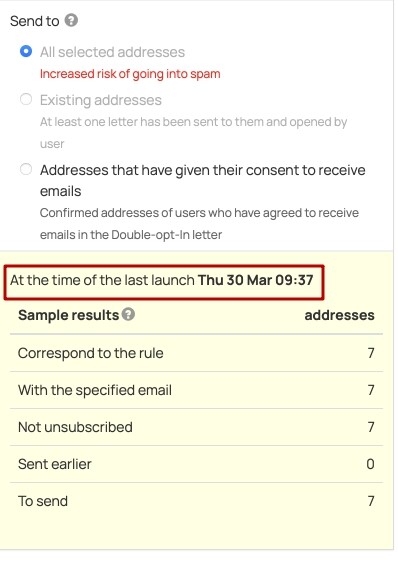This screenshot has height=562, width=398.
Task: Open the help icon beside Sample results
Action: 128,314
